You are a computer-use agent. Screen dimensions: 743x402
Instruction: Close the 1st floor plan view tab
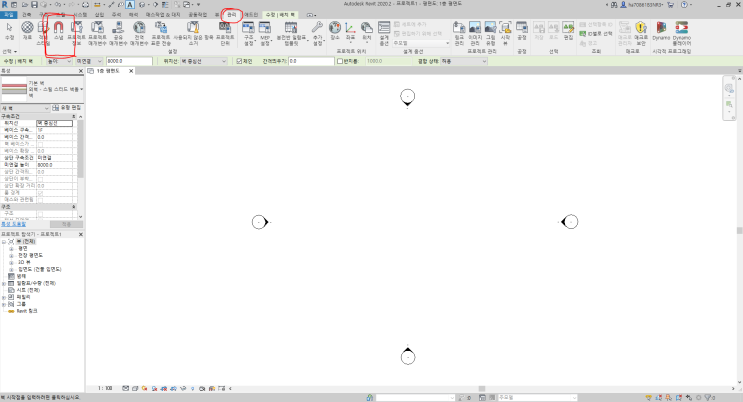[x=131, y=71]
